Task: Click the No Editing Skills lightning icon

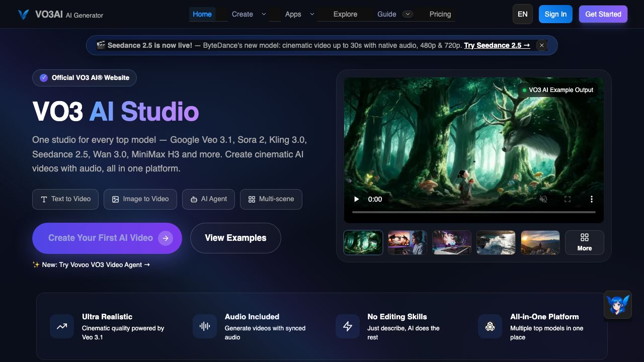Action: (x=348, y=326)
